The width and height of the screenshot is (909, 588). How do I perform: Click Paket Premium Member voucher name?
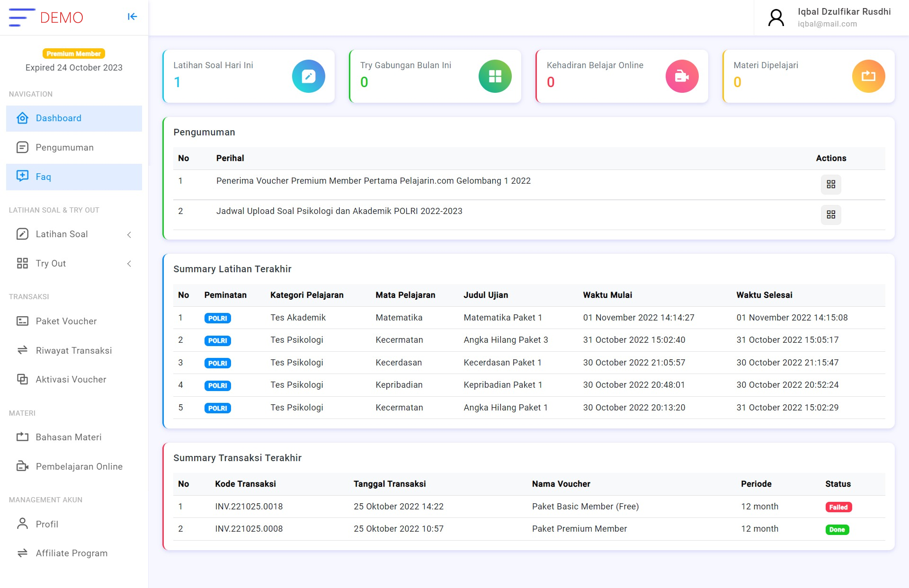(x=579, y=529)
